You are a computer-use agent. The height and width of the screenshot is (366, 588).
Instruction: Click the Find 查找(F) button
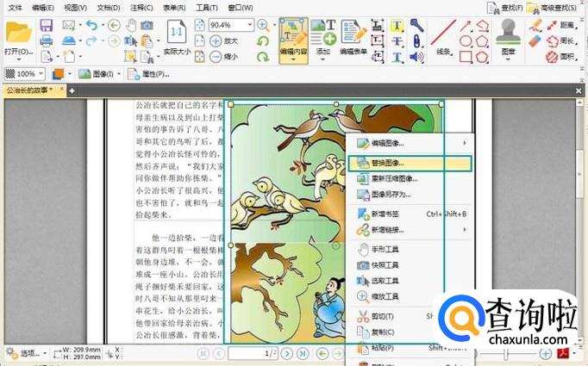(x=504, y=8)
